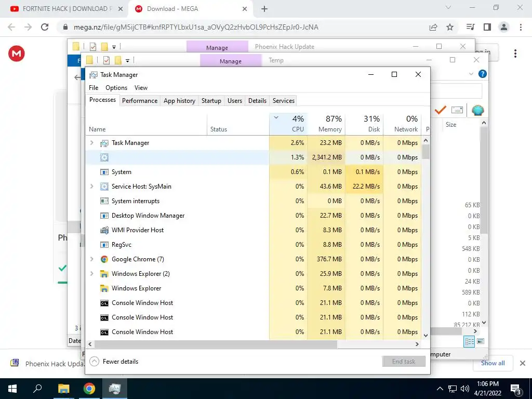
Task: Open a new Chrome tab
Action: 264,9
